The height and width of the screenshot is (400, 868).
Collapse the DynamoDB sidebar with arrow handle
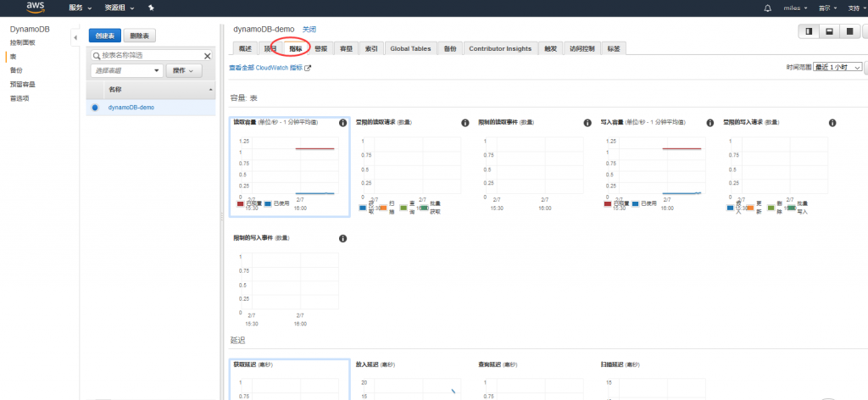75,37
